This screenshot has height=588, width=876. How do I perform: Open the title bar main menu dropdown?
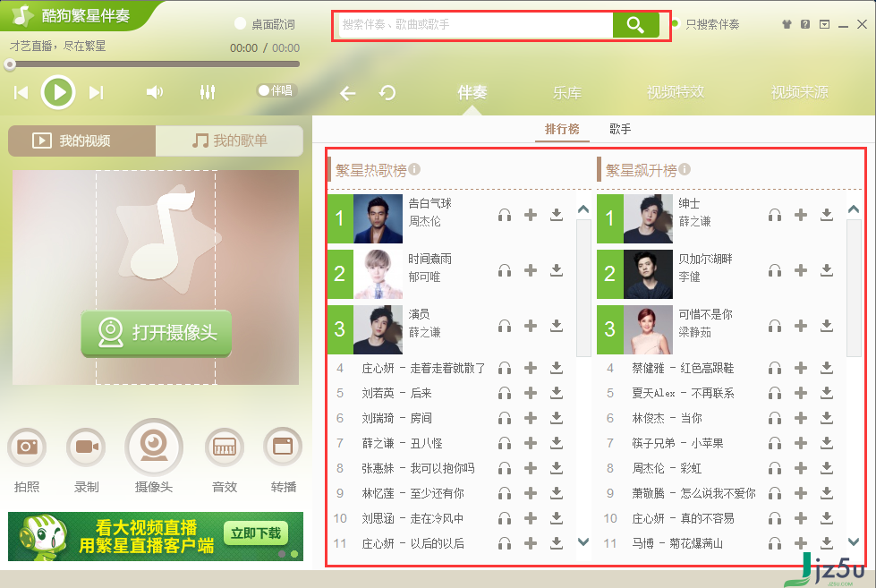click(x=825, y=24)
